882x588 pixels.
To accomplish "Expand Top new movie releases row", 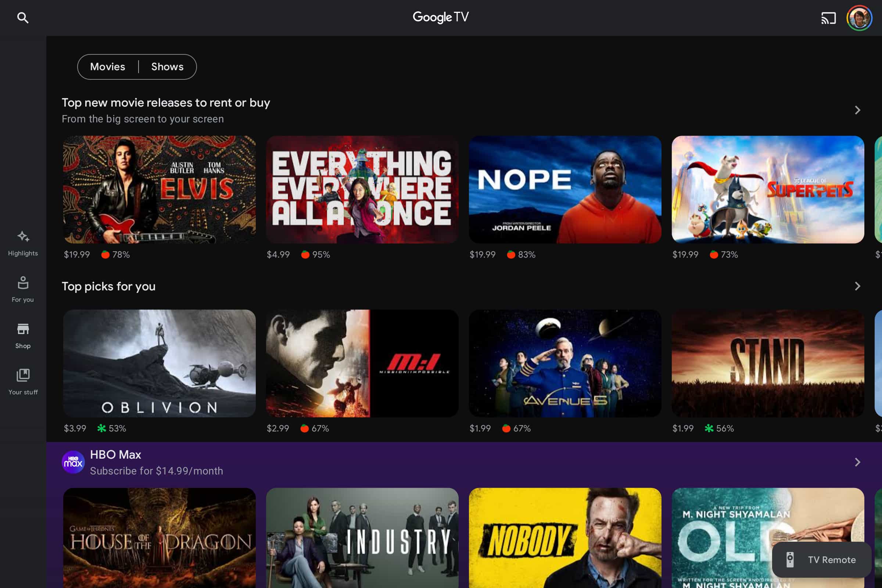I will [857, 110].
